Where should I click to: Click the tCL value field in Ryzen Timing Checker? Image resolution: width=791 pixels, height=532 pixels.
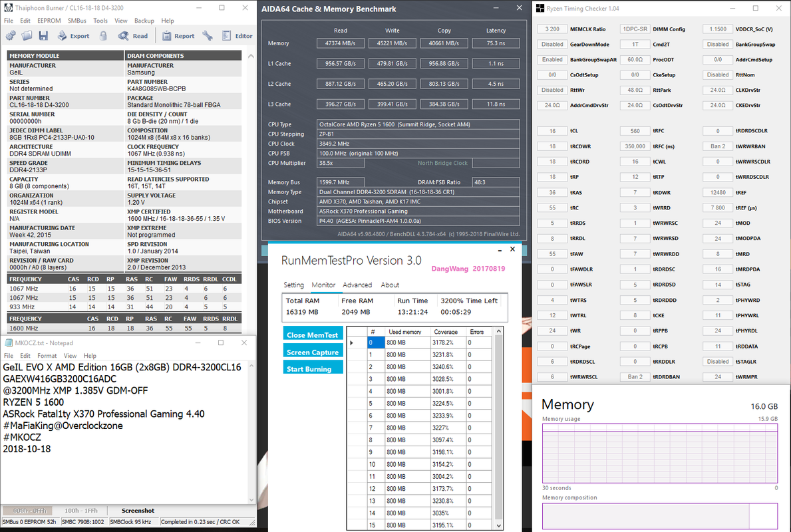552,130
